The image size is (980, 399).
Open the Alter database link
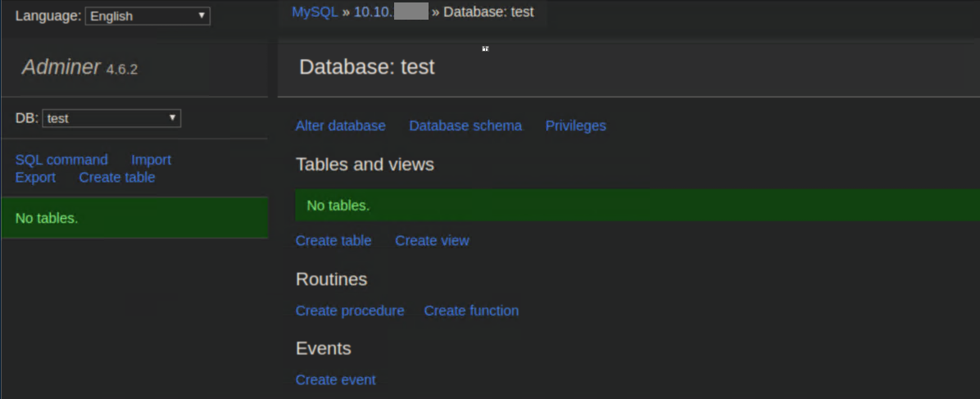(340, 125)
